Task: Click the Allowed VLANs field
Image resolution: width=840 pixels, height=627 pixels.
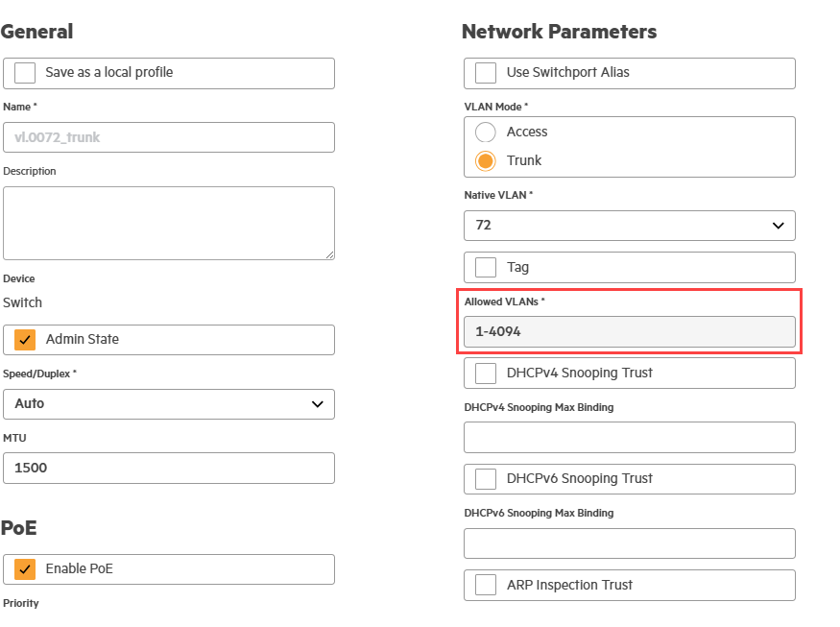Action: [630, 331]
